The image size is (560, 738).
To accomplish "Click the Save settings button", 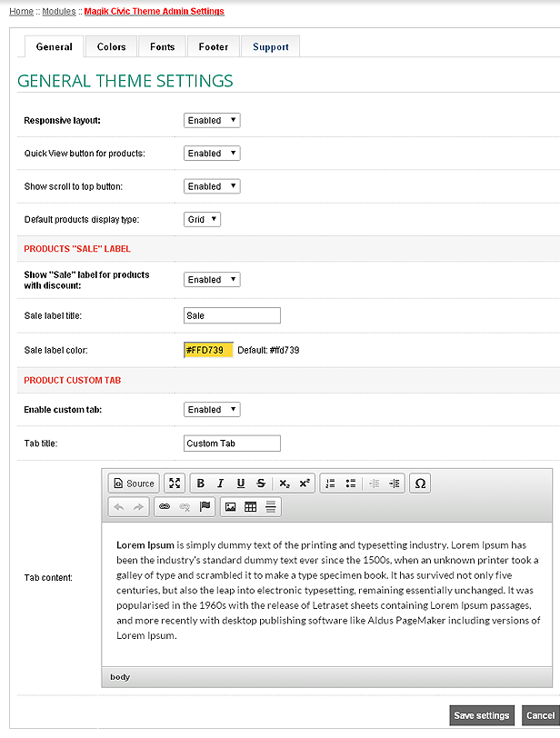I will coord(482,715).
